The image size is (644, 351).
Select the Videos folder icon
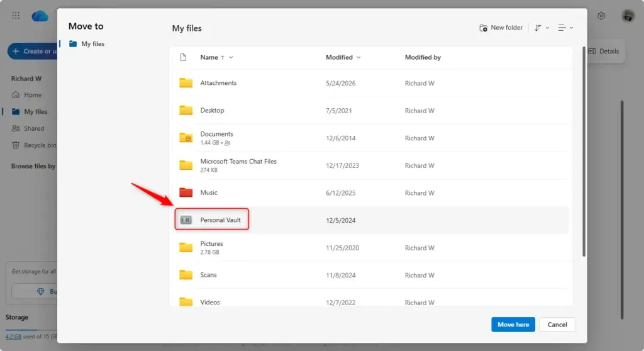coord(186,301)
